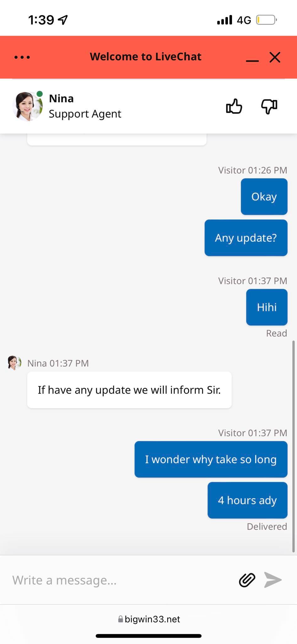
Task: Close the LiveChat window
Action: [275, 57]
